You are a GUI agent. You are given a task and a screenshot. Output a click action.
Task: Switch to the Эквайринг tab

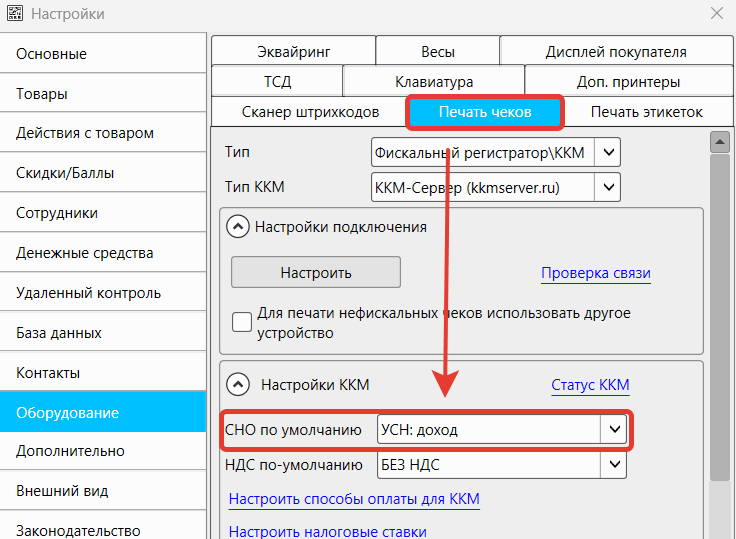(293, 51)
